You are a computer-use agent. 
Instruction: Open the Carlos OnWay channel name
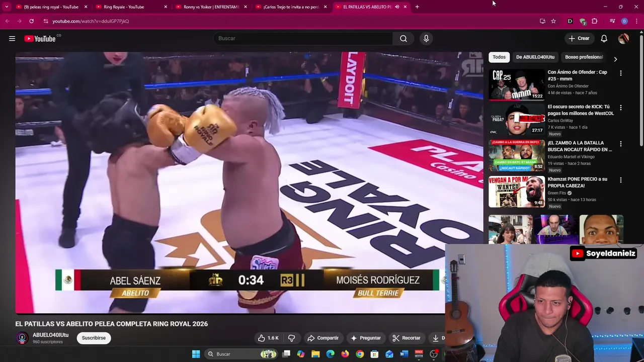(x=560, y=121)
